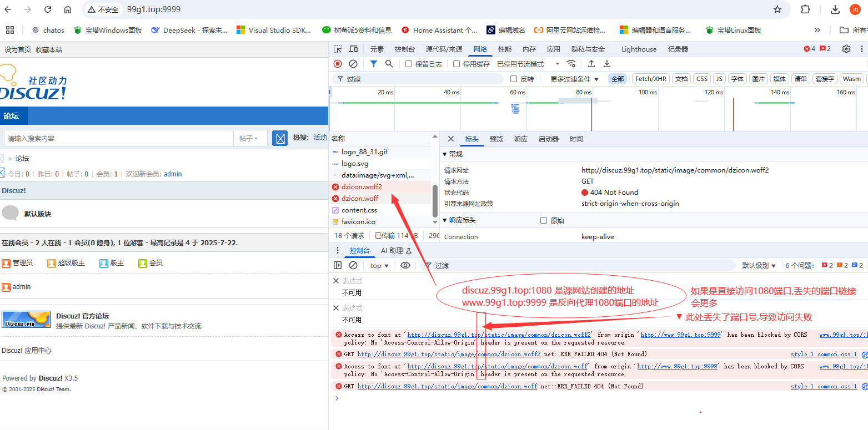The width and height of the screenshot is (868, 430).
Task: Filter requests by Fetch/XHR type
Action: [x=651, y=79]
